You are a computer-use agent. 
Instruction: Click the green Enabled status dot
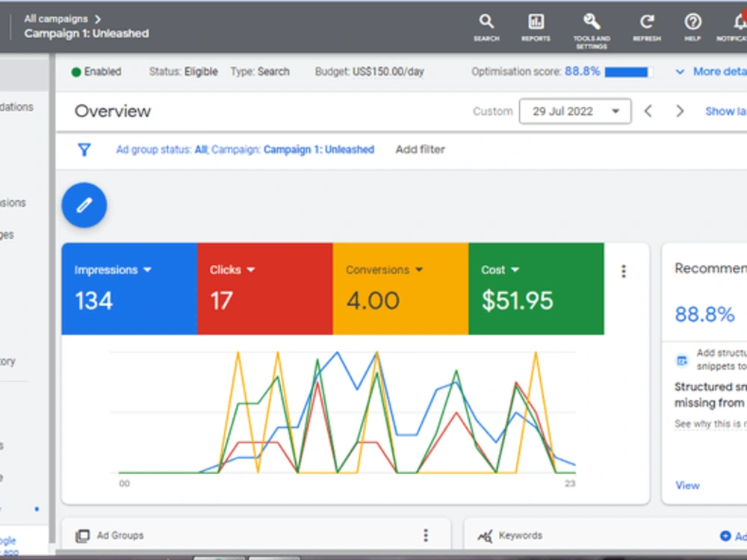click(75, 72)
